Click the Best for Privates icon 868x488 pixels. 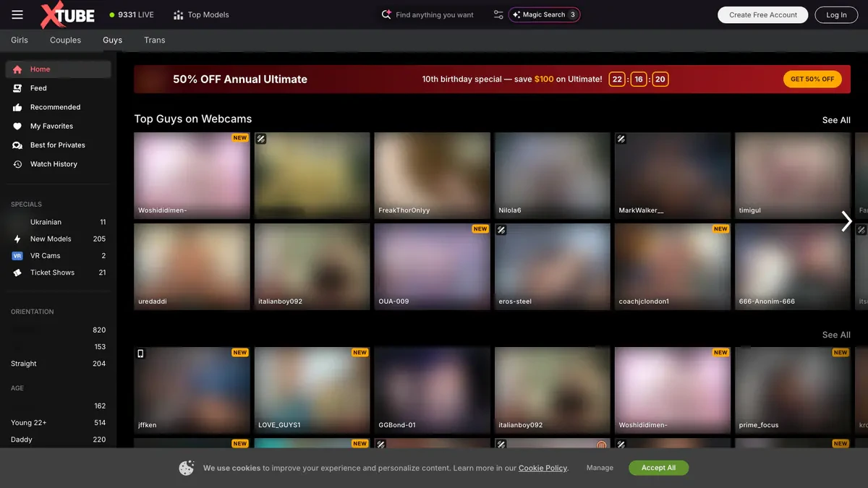(17, 145)
